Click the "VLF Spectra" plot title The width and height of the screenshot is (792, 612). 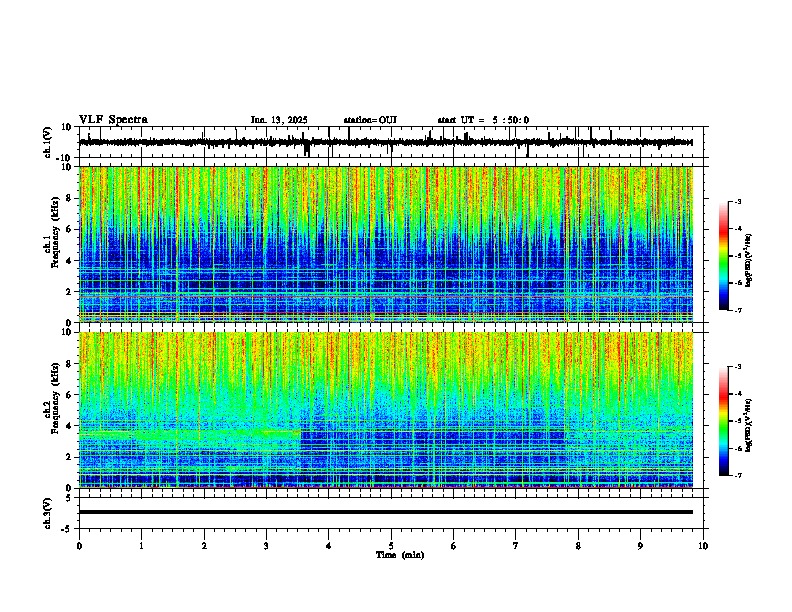(x=113, y=120)
